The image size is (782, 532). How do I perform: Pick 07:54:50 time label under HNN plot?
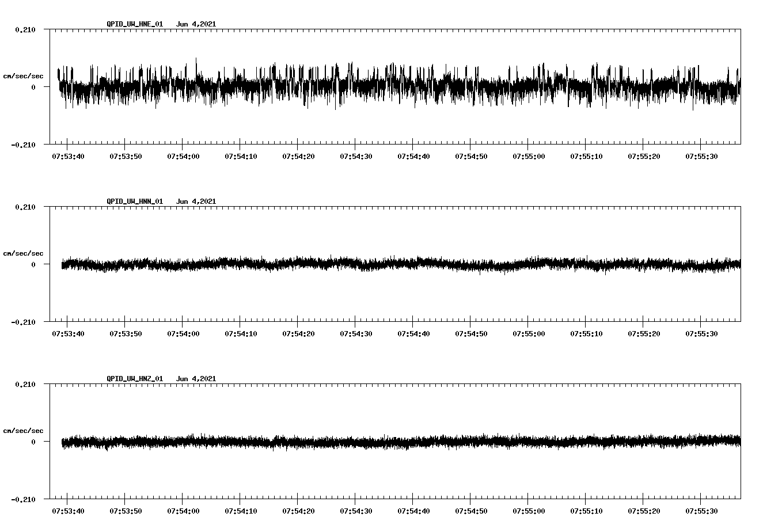471,334
